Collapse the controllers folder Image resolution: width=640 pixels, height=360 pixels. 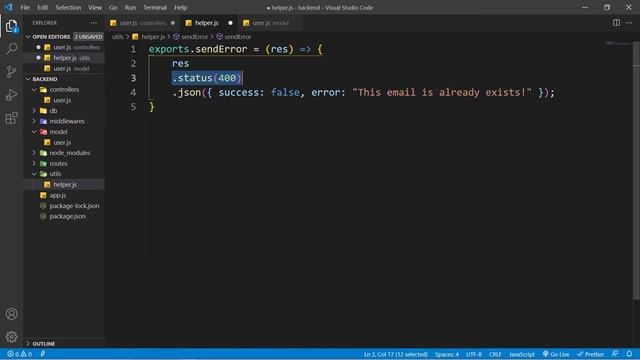[x=64, y=89]
